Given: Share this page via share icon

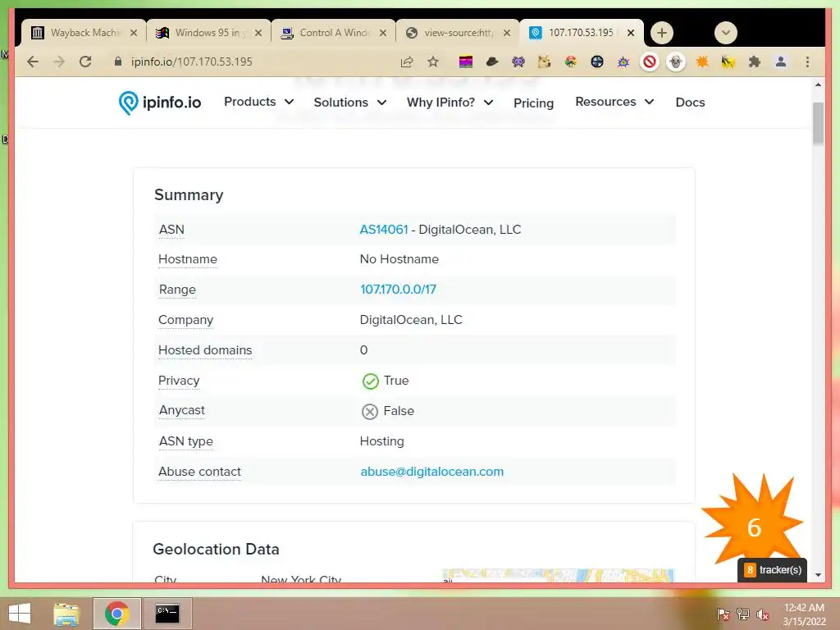Looking at the screenshot, I should [x=407, y=62].
